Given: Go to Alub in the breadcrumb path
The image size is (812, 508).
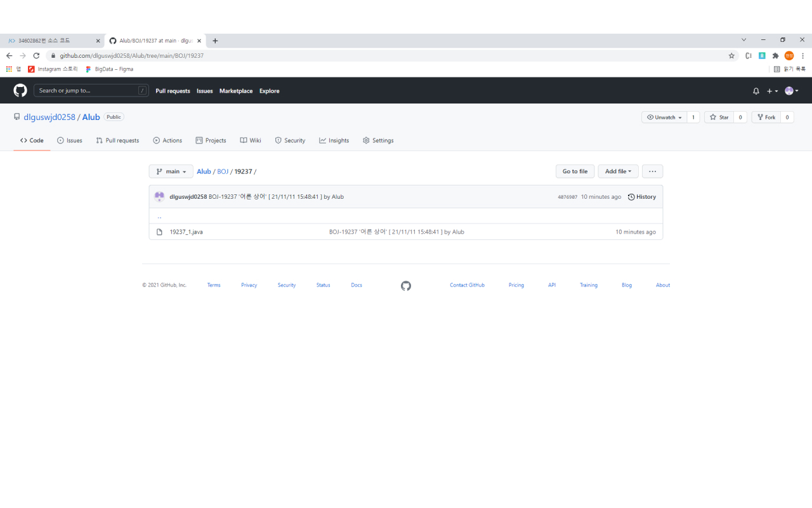Looking at the screenshot, I should pyautogui.click(x=204, y=171).
